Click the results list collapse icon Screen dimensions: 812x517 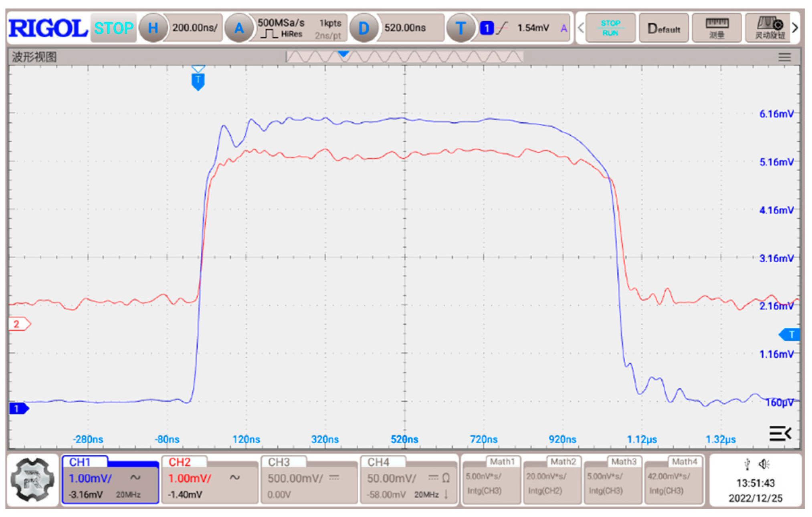[780, 433]
